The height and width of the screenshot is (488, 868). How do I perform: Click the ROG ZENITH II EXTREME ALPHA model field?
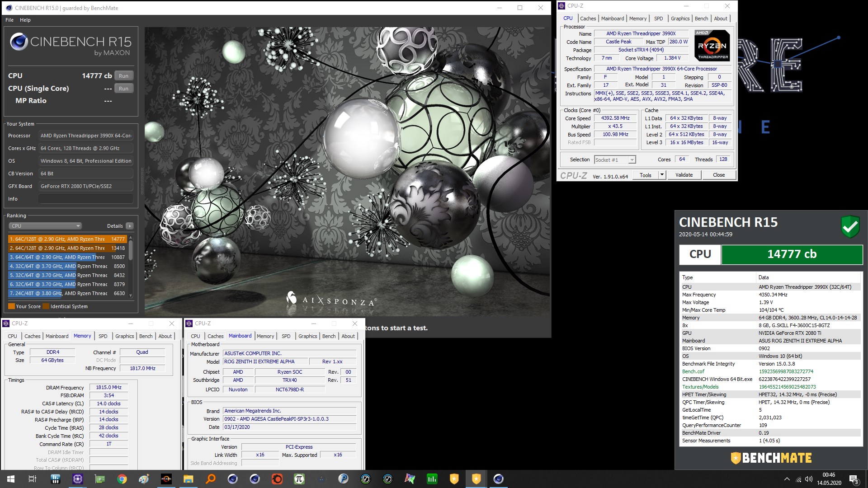pyautogui.click(x=265, y=362)
